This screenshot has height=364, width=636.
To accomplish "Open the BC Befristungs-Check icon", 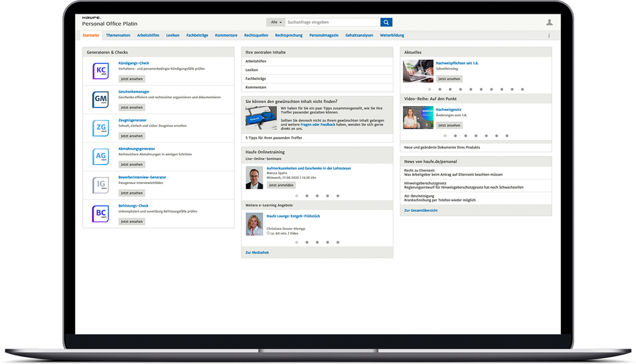I will [x=101, y=214].
